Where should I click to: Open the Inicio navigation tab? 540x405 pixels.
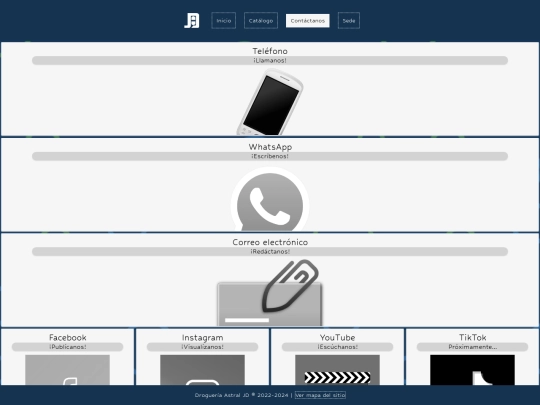(x=224, y=21)
